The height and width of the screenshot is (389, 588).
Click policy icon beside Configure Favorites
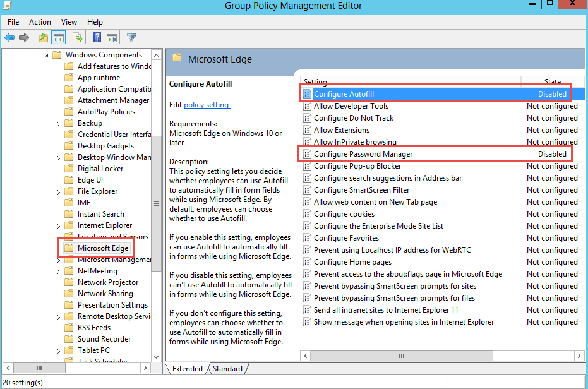pyautogui.click(x=307, y=238)
